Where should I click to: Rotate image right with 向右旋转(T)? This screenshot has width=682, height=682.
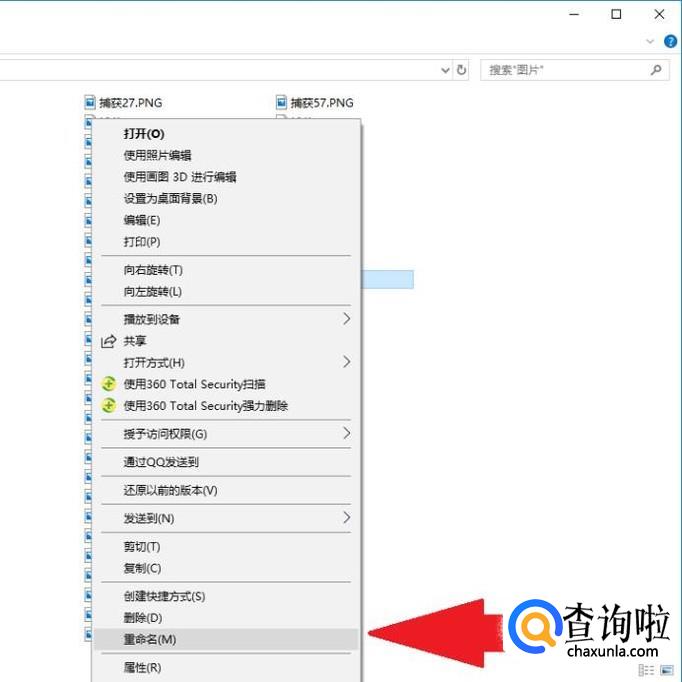pyautogui.click(x=226, y=270)
